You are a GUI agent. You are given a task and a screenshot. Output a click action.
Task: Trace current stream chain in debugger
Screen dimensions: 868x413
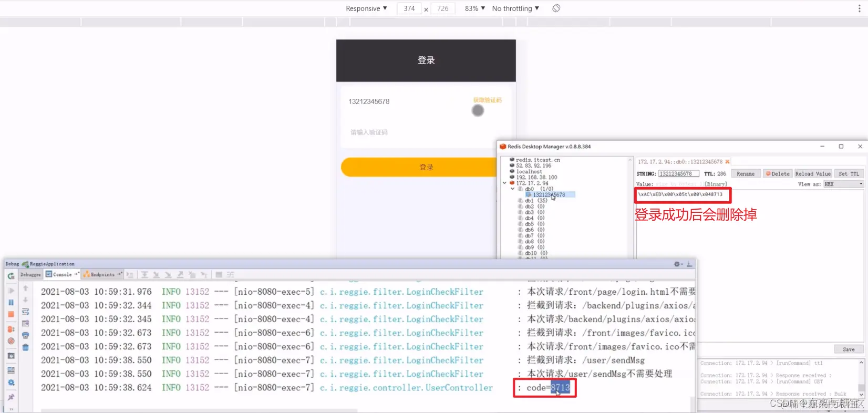pyautogui.click(x=230, y=275)
